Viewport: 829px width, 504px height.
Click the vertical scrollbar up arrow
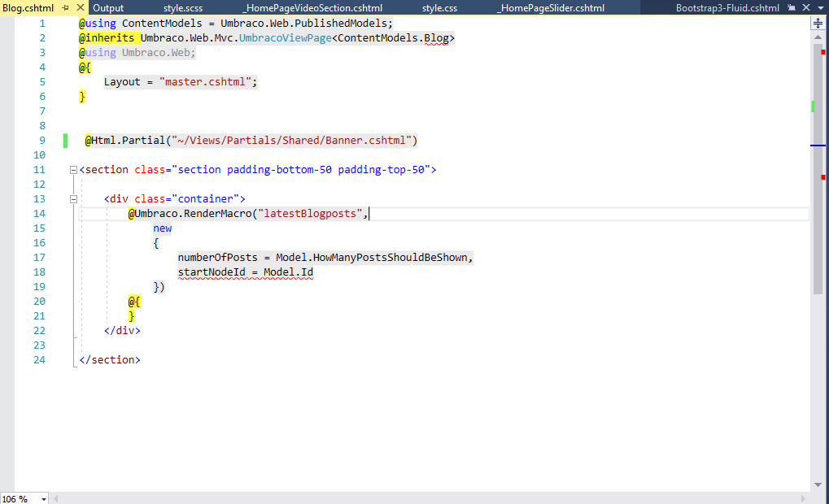[818, 37]
